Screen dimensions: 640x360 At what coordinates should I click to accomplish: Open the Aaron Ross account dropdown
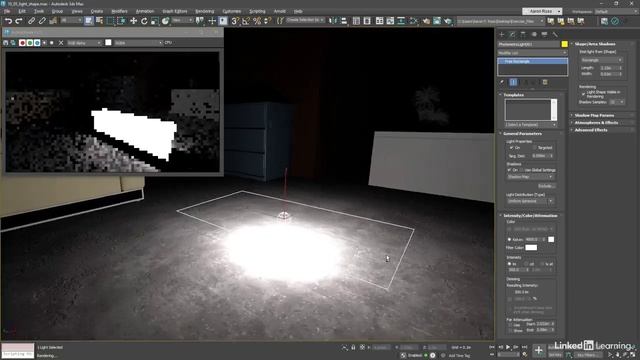click(x=542, y=11)
